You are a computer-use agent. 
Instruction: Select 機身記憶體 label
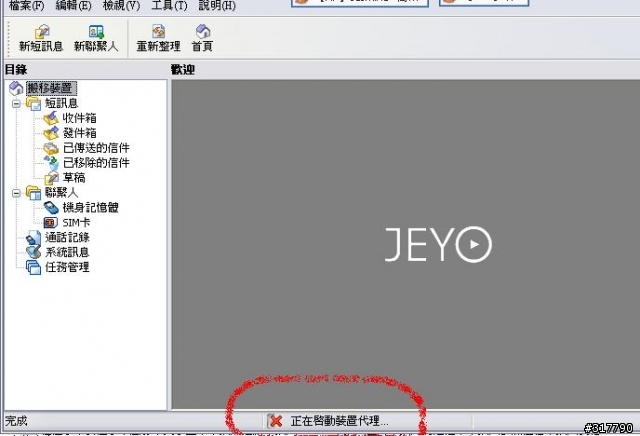click(91, 208)
